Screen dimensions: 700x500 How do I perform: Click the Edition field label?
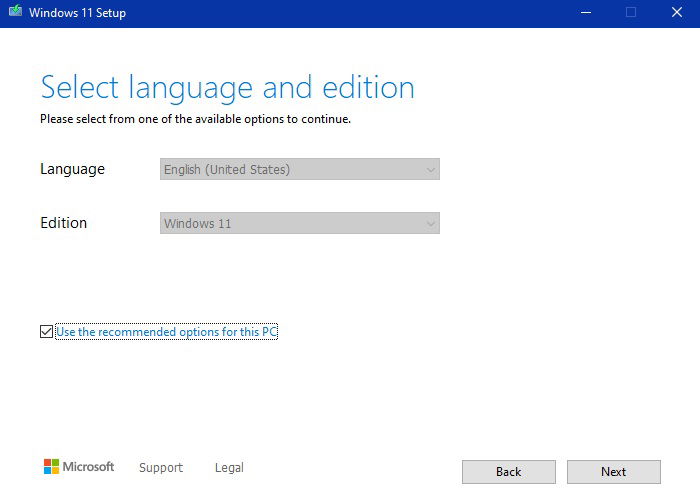click(63, 223)
